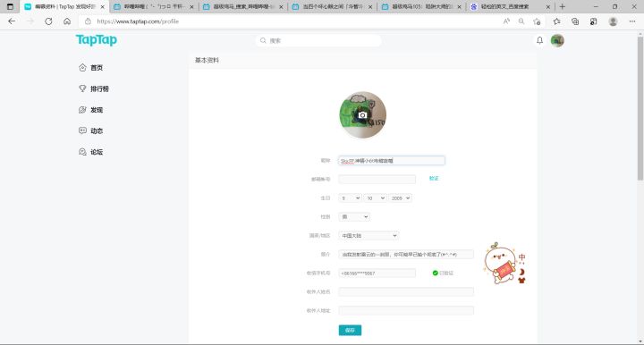
Task: Click the 国家/地区 field label
Action: (x=319, y=235)
